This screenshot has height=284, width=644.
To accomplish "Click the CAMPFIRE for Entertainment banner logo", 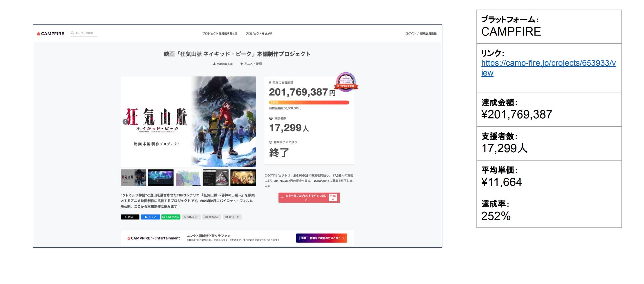I will tap(154, 238).
